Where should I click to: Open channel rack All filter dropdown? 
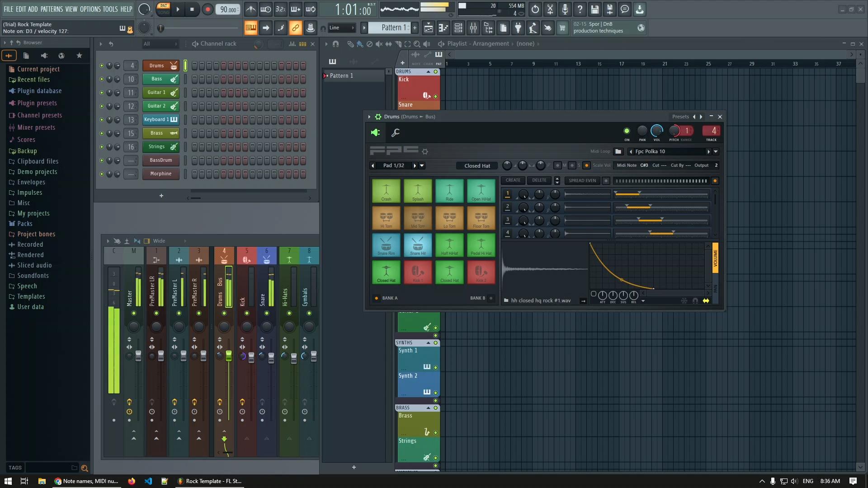click(x=160, y=44)
